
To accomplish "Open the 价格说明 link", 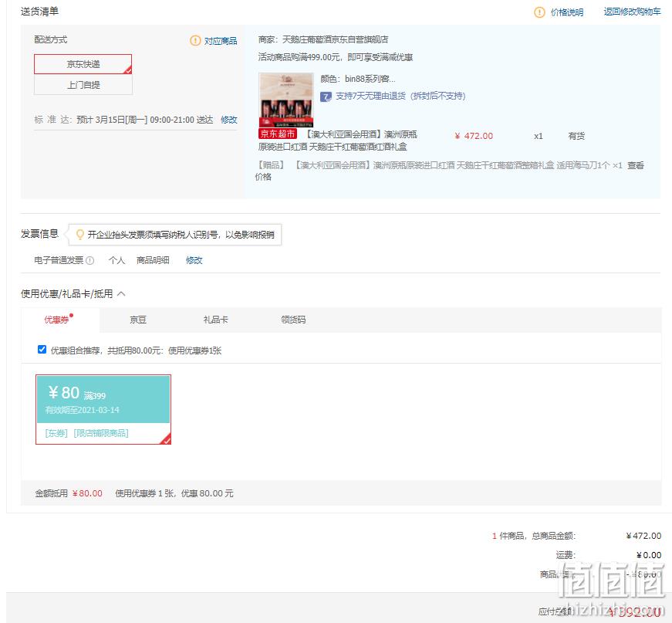I will pos(567,12).
